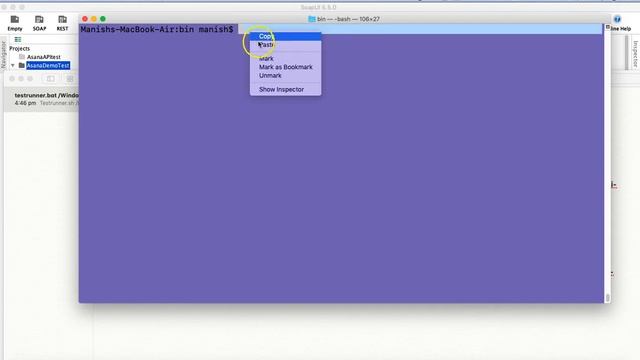Click the Online Help icon in SoapUI
Image resolution: width=640 pixels, height=360 pixels.
617,19
